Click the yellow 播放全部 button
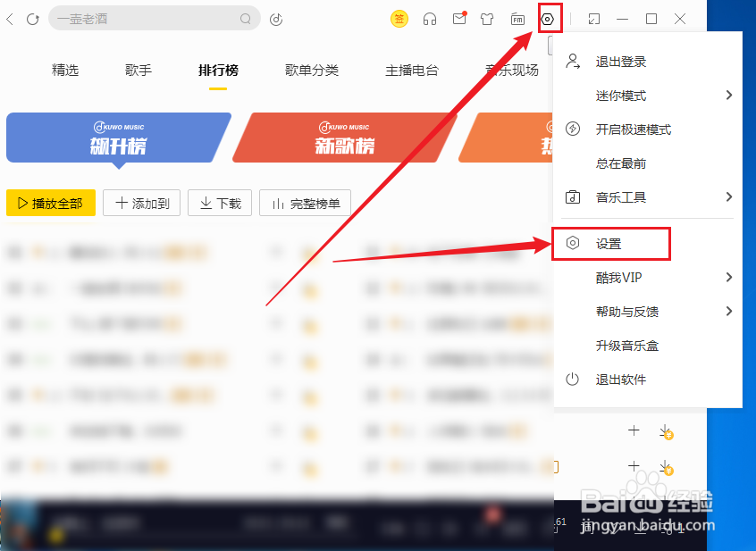Image resolution: width=756 pixels, height=551 pixels. point(50,203)
